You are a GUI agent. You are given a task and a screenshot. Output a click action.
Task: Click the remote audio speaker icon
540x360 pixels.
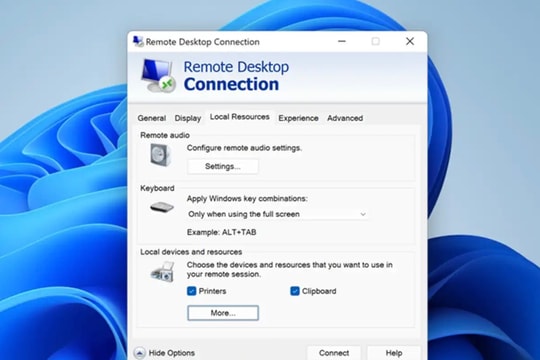[160, 155]
